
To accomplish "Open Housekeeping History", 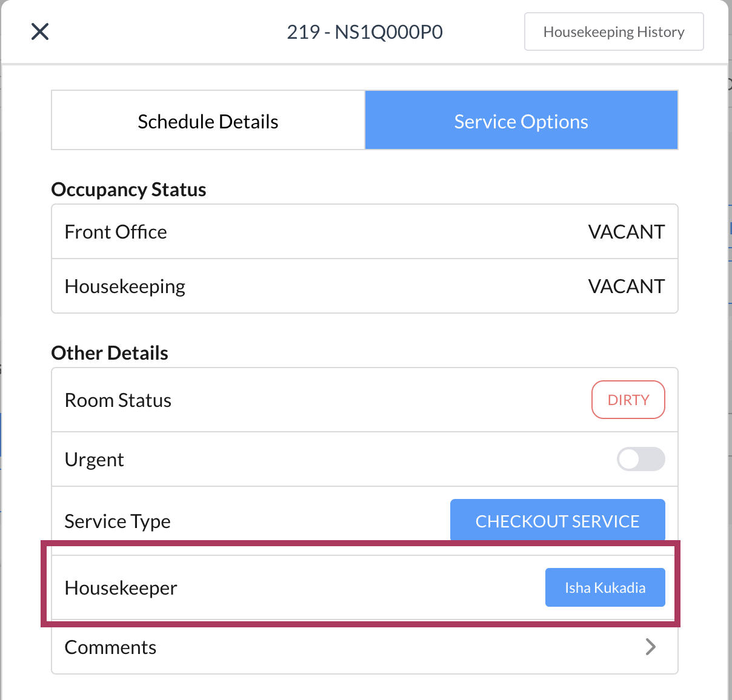I will tap(613, 31).
